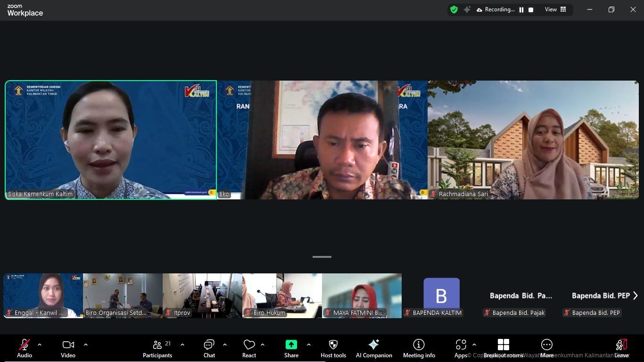The width and height of the screenshot is (644, 362).
Task: Click the green encryption shield icon
Action: [x=454, y=9]
